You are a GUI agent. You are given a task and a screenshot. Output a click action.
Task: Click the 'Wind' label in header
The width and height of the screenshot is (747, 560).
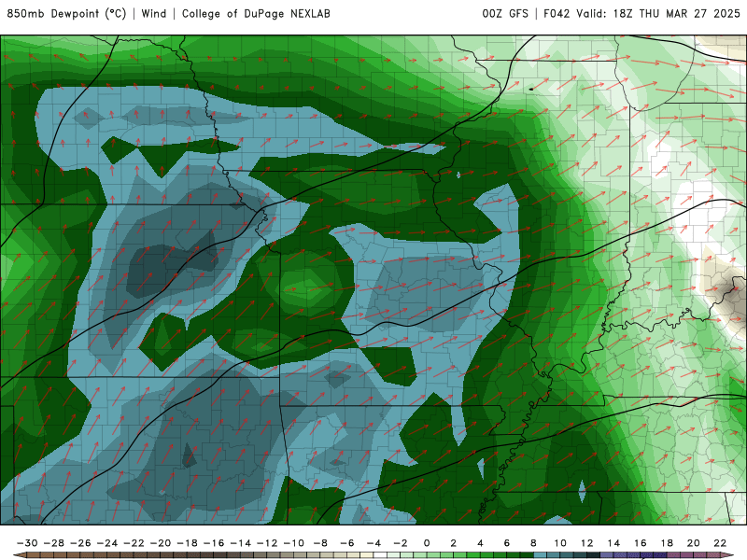[154, 14]
